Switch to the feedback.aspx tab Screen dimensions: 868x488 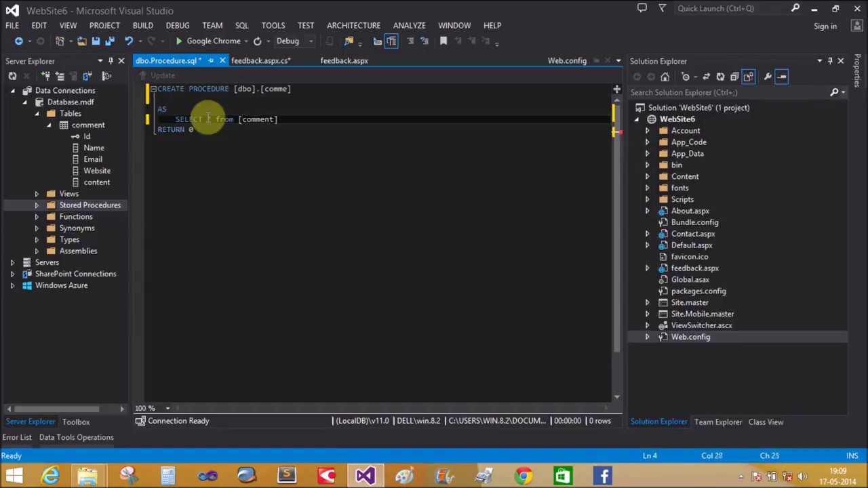click(x=344, y=61)
